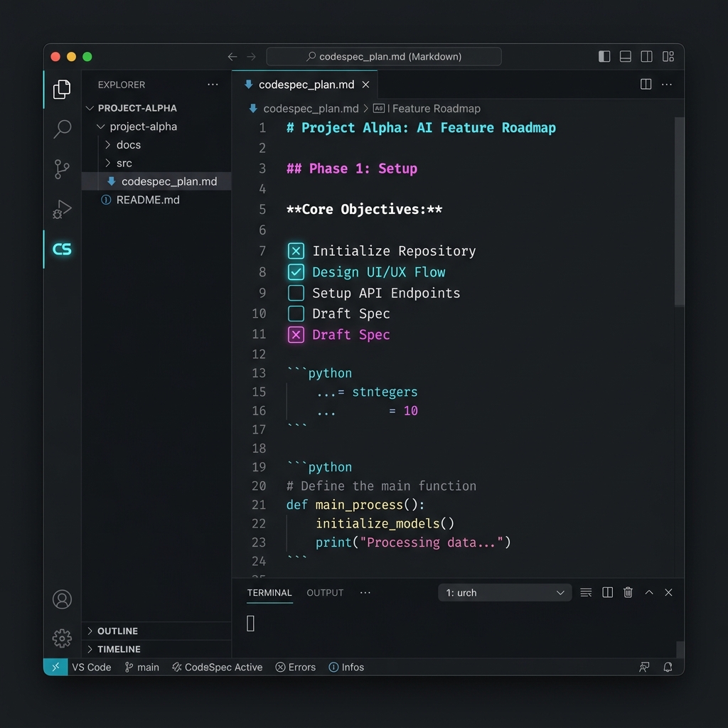The width and height of the screenshot is (728, 728).
Task: Open the Accounts menu icon
Action: click(62, 599)
